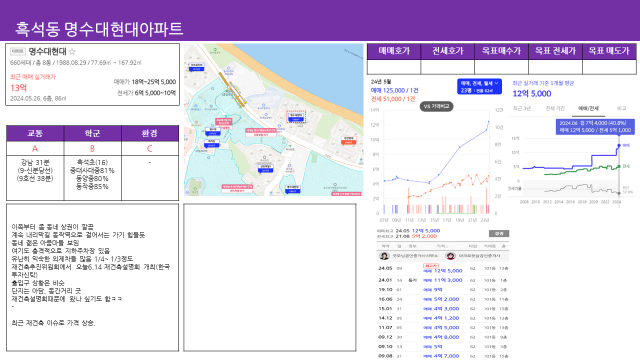Click the first realtor avatar in listing header
Image resolution: width=640 pixels, height=360 pixels.
coord(384,256)
